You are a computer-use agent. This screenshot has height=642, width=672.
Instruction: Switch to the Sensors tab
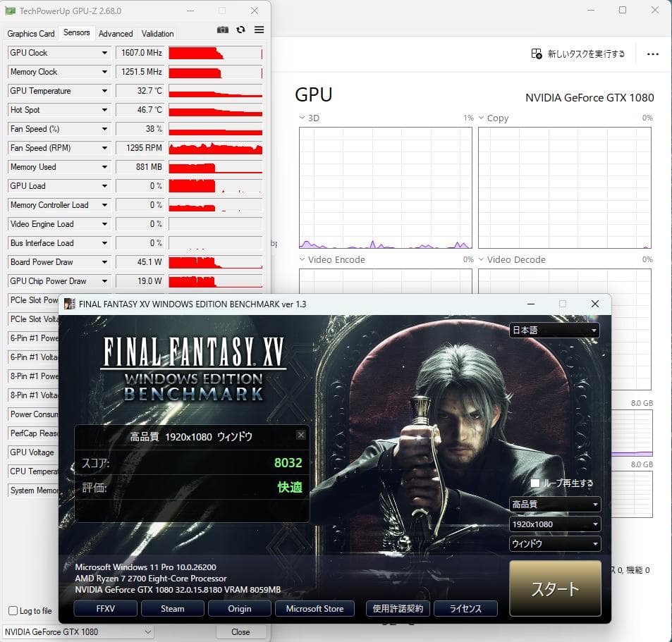point(77,32)
